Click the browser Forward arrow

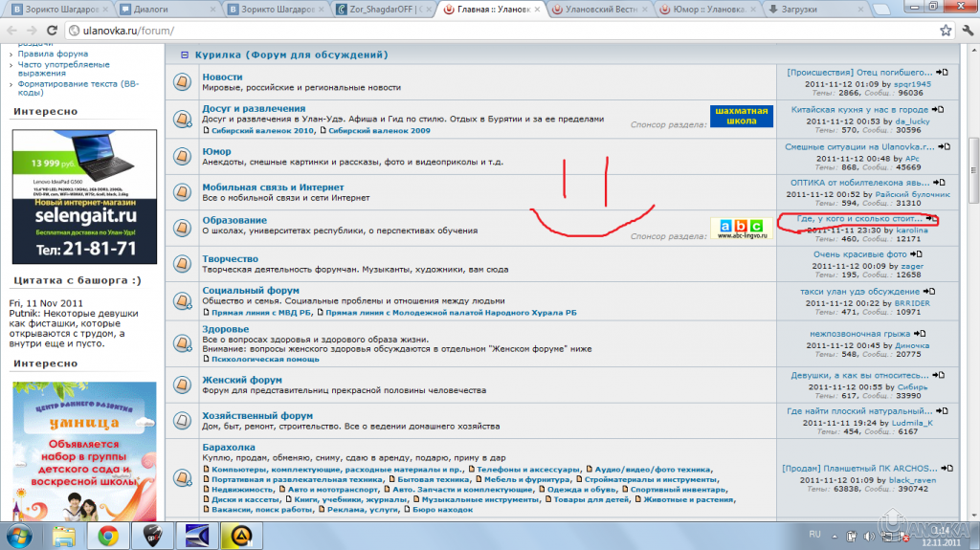coord(32,30)
